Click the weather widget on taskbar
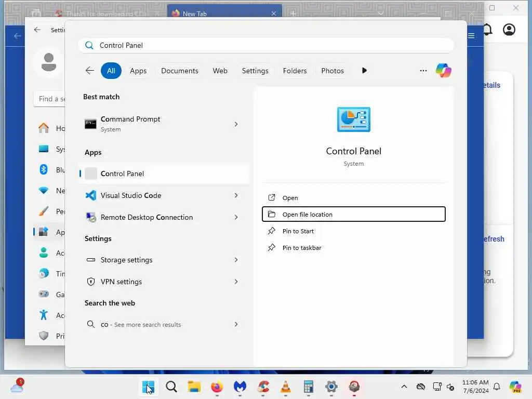The width and height of the screenshot is (532, 399). tap(17, 386)
